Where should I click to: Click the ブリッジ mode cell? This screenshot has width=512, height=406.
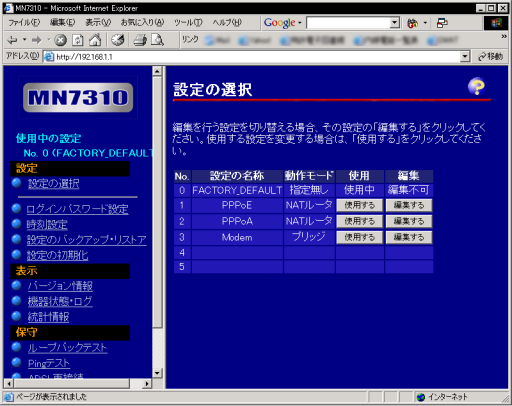309,237
